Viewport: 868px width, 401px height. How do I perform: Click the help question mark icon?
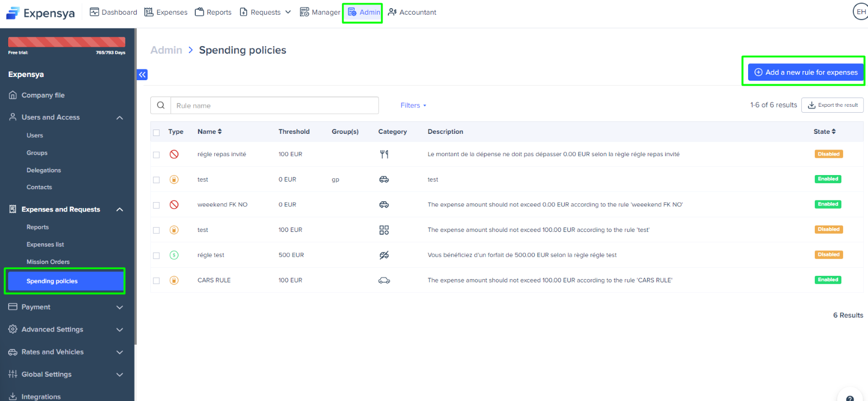click(850, 398)
